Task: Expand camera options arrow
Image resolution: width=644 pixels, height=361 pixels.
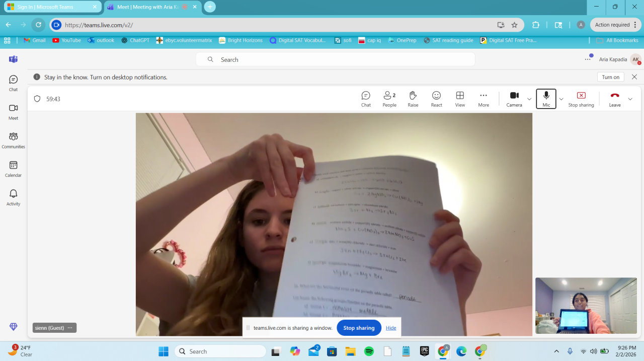Action: click(x=529, y=99)
